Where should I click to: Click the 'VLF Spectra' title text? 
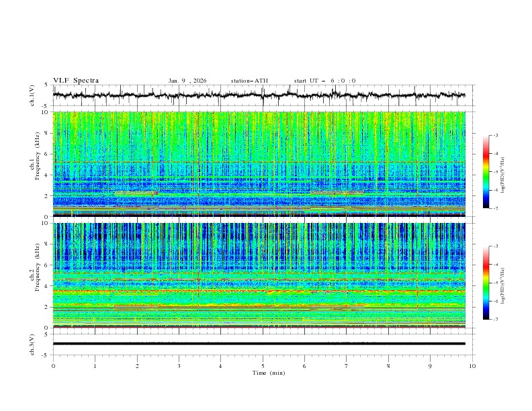click(x=76, y=81)
